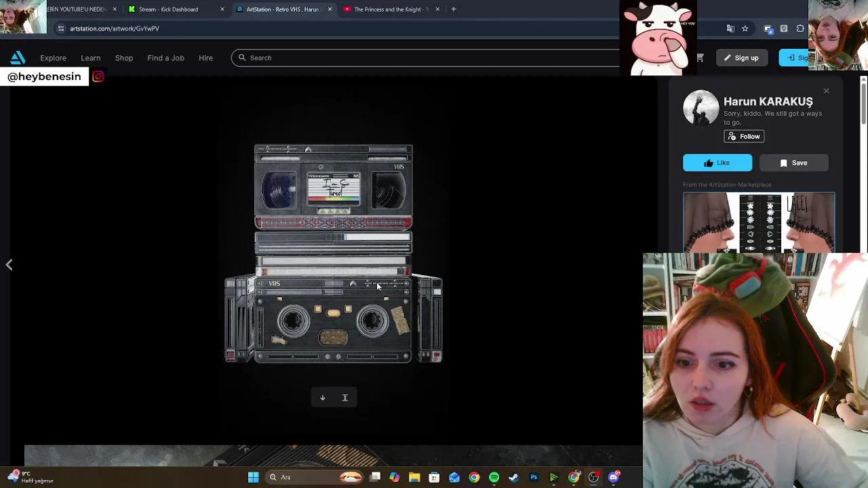Like this artwork
Image resolution: width=868 pixels, height=488 pixels.
[x=717, y=163]
